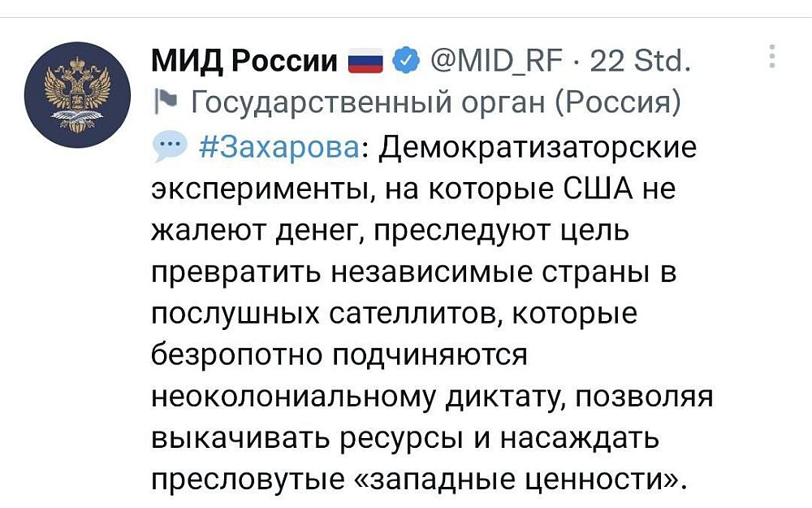Click the МИД России display name
The image size is (812, 508).
coord(245,61)
